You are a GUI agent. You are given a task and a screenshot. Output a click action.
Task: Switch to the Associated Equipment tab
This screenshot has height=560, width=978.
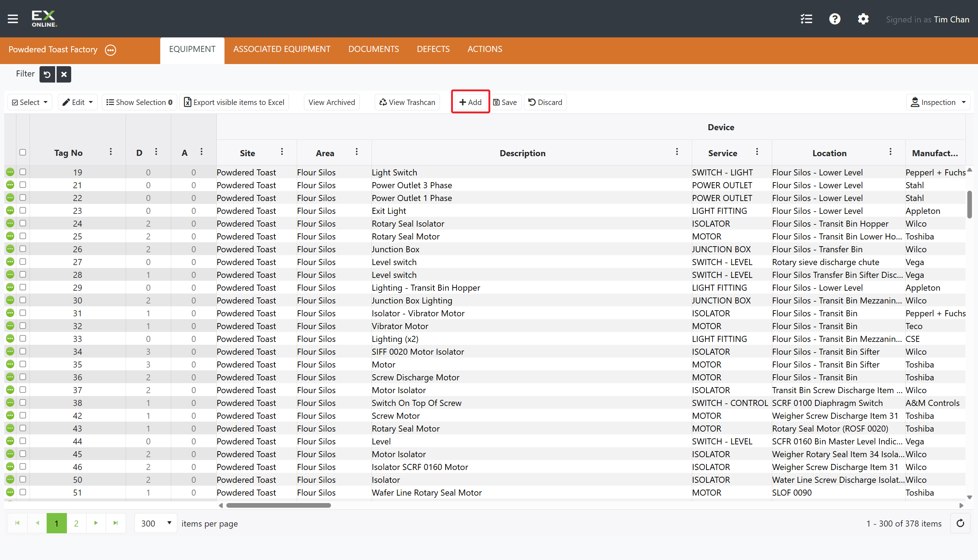[282, 49]
